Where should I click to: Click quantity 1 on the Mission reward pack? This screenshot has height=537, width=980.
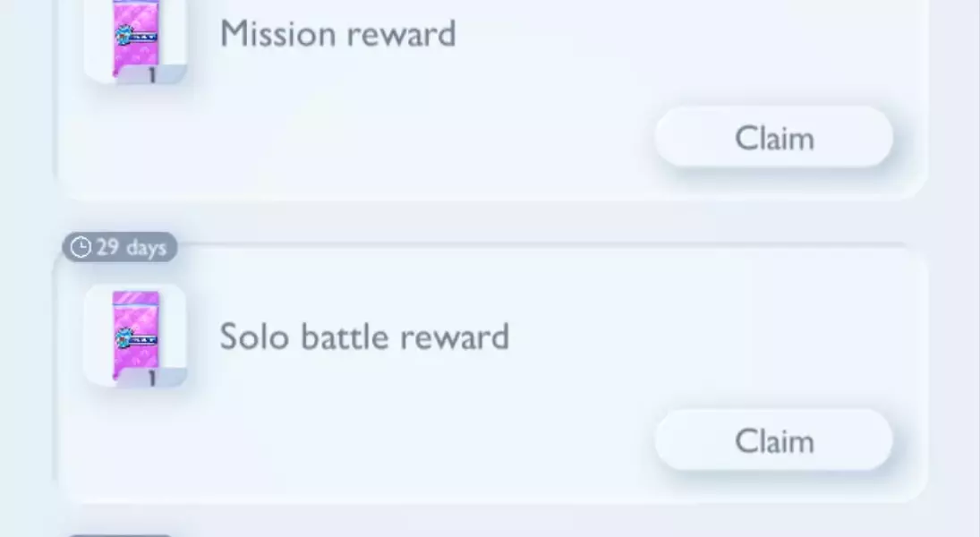[x=152, y=76]
